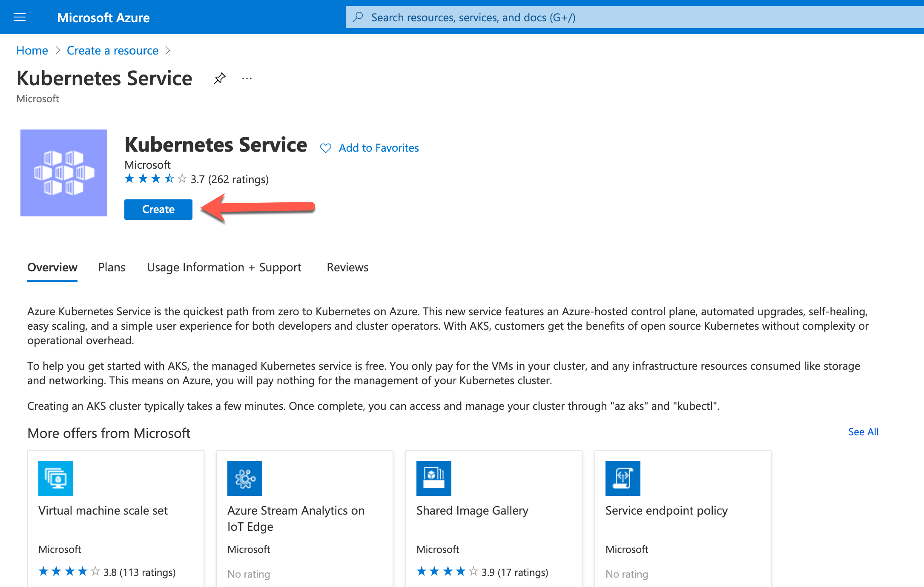Click the 3.9 (17 ratings) text
The height and width of the screenshot is (587, 924).
tap(515, 572)
